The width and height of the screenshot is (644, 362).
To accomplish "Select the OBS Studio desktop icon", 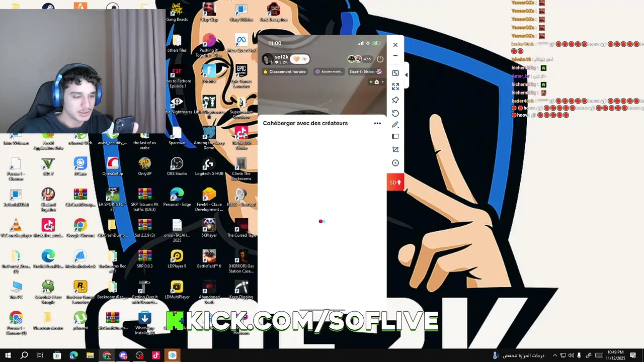I will pos(177,167).
